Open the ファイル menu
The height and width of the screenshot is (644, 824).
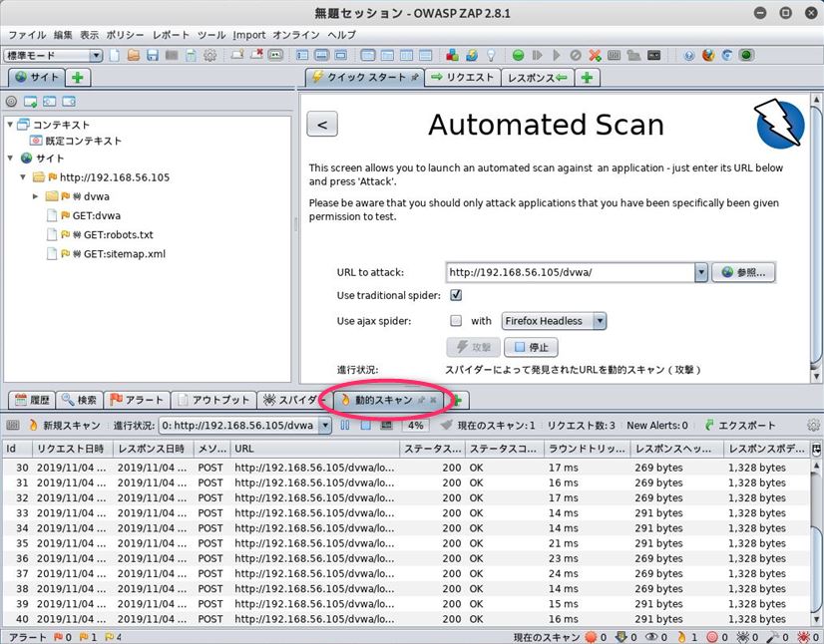27,35
